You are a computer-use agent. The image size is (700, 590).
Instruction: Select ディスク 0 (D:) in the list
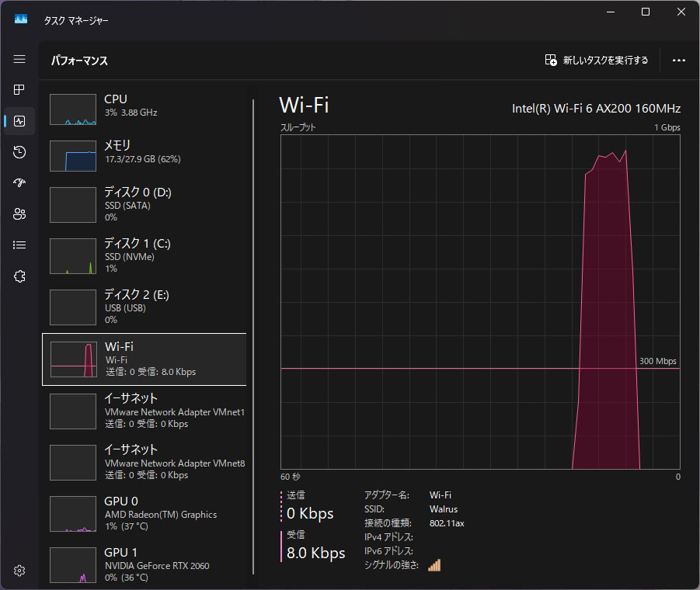[145, 205]
